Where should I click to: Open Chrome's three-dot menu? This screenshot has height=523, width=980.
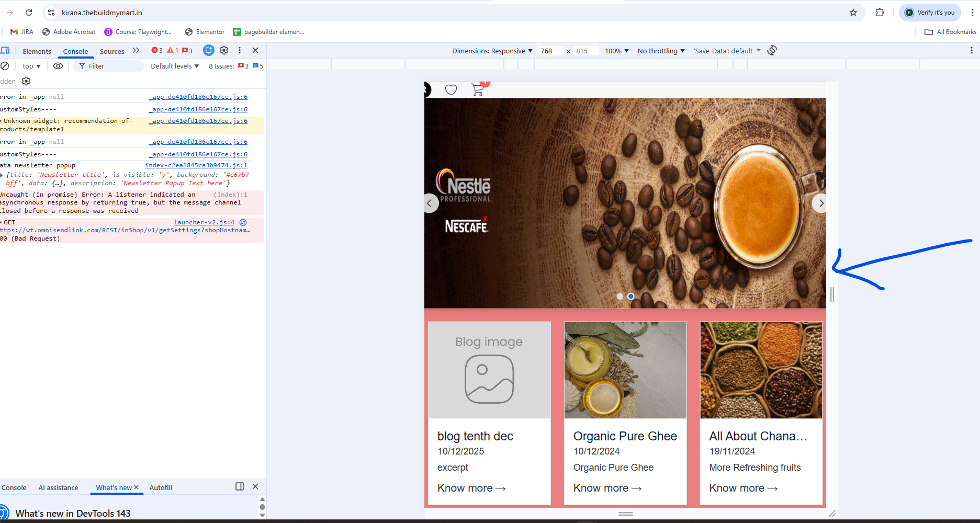pos(972,13)
